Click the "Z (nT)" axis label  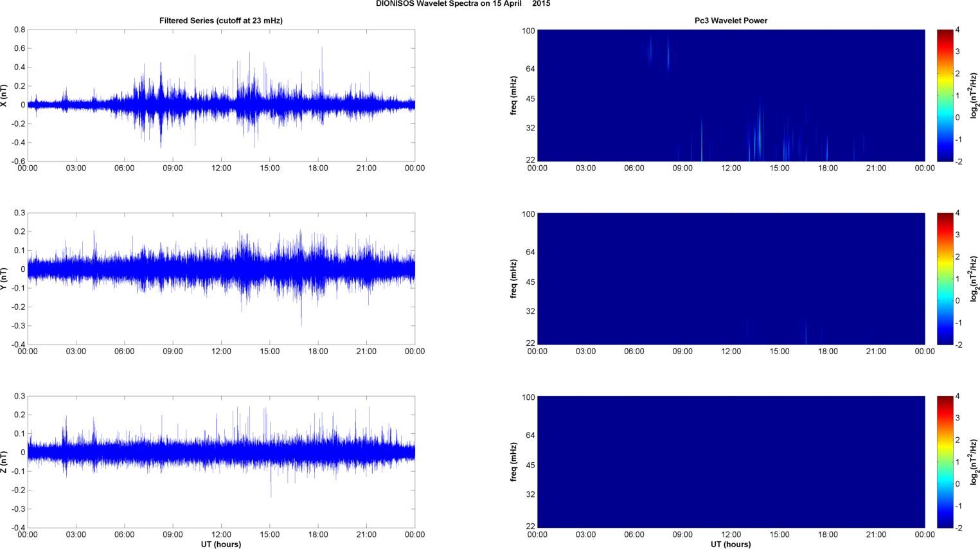(4, 462)
